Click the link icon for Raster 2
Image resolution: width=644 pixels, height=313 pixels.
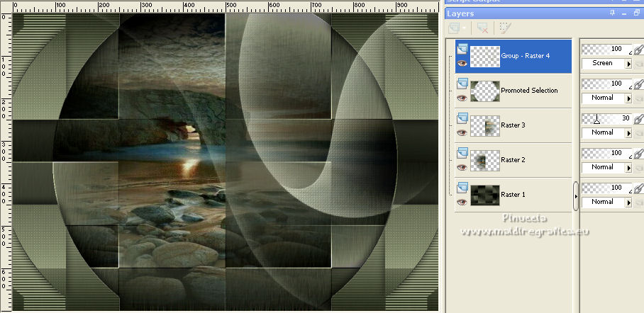point(638,154)
